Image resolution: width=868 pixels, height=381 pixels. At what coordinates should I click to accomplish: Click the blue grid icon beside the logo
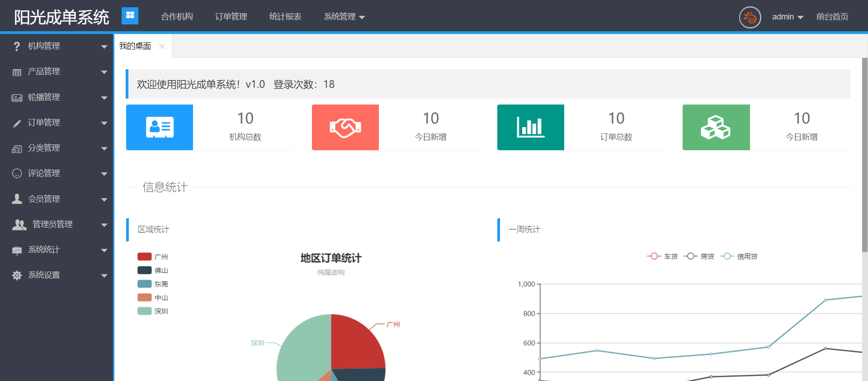[x=130, y=16]
